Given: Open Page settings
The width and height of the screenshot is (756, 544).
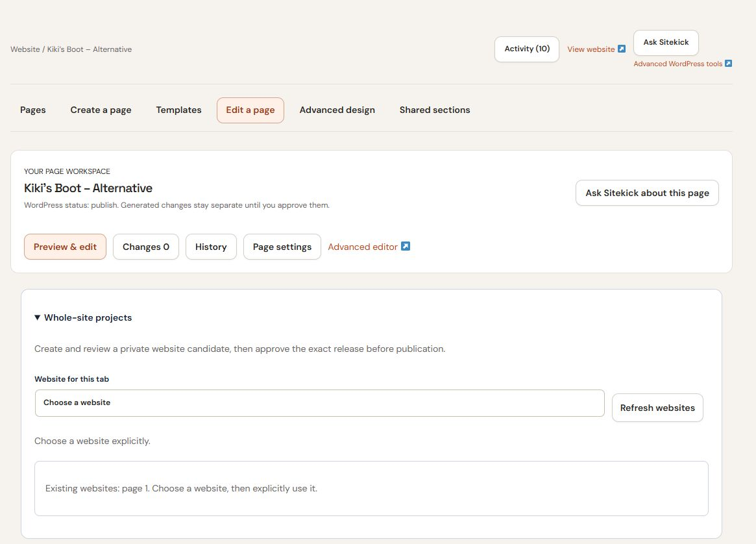Looking at the screenshot, I should [282, 247].
